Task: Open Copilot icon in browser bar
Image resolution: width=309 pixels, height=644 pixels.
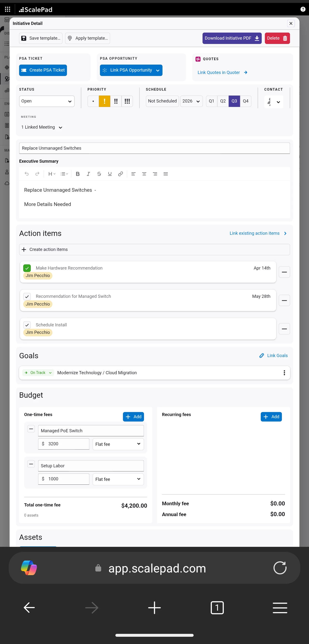Action: tap(29, 568)
